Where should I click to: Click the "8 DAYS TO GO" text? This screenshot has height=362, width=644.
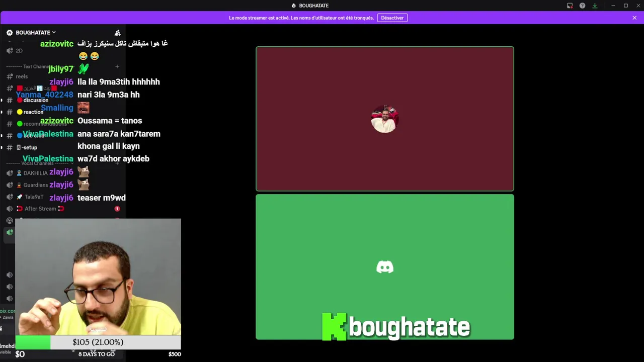point(97,354)
